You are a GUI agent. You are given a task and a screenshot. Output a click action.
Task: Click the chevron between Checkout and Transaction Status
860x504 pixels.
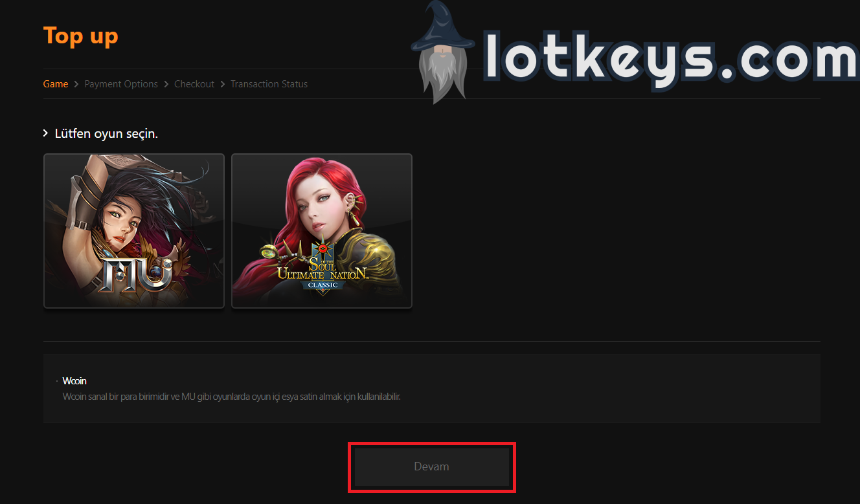click(x=223, y=84)
